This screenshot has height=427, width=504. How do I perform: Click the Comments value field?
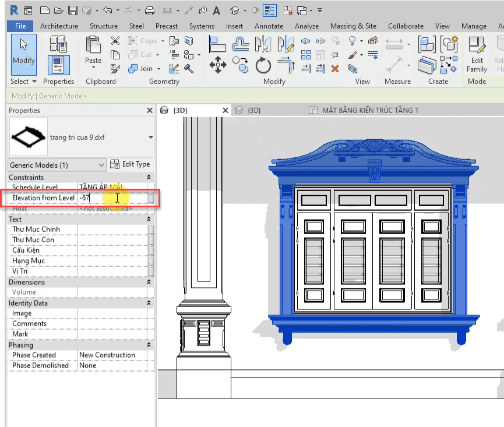click(x=112, y=323)
